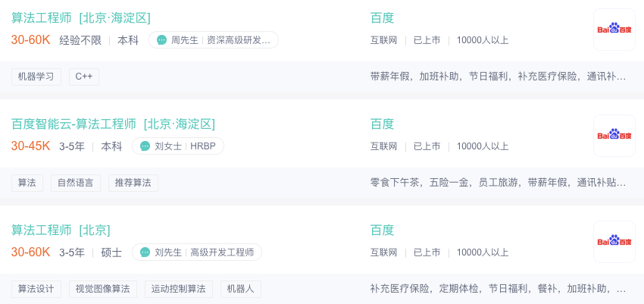Click chat icon beside 刘女士 HRBP
This screenshot has width=644, height=304.
pos(145,146)
